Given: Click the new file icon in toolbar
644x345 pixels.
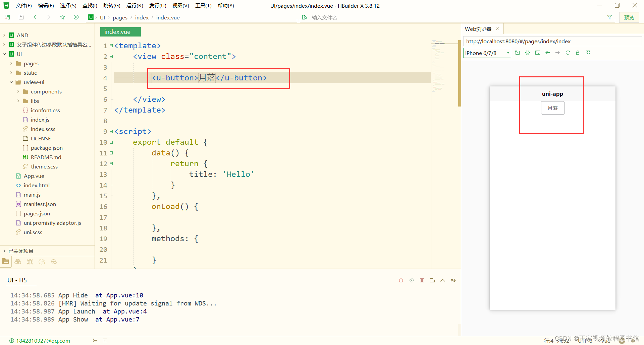Looking at the screenshot, I should 7,17.
